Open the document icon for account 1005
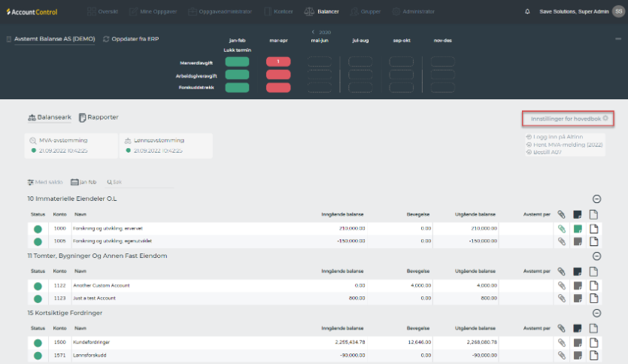This screenshot has height=364, width=628. tap(593, 241)
